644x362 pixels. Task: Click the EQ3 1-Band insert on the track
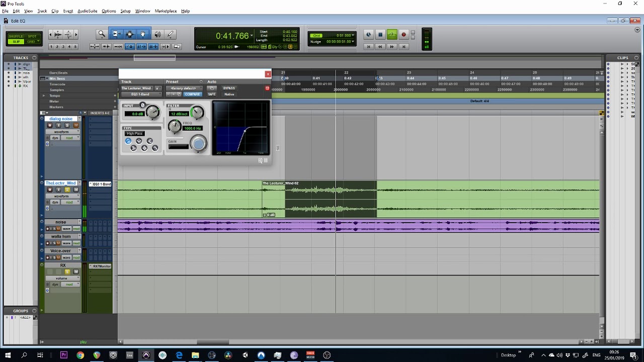101,184
